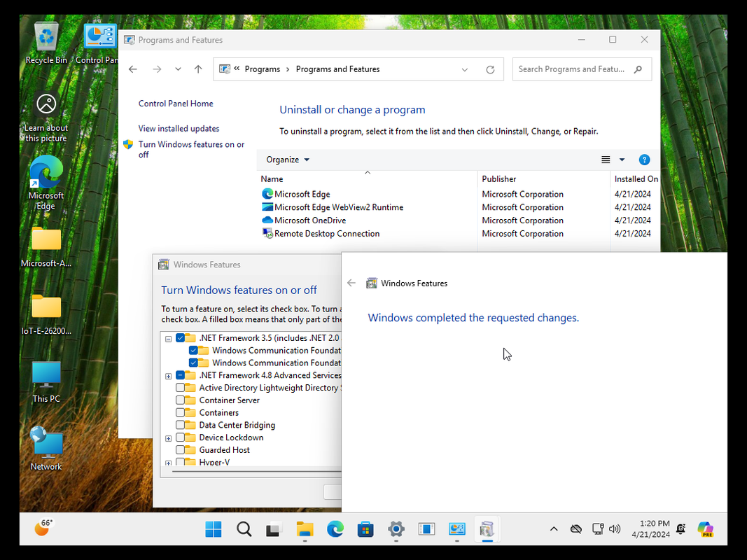Change the list view layout icon
Viewport: 747px width, 560px height.
pyautogui.click(x=606, y=160)
